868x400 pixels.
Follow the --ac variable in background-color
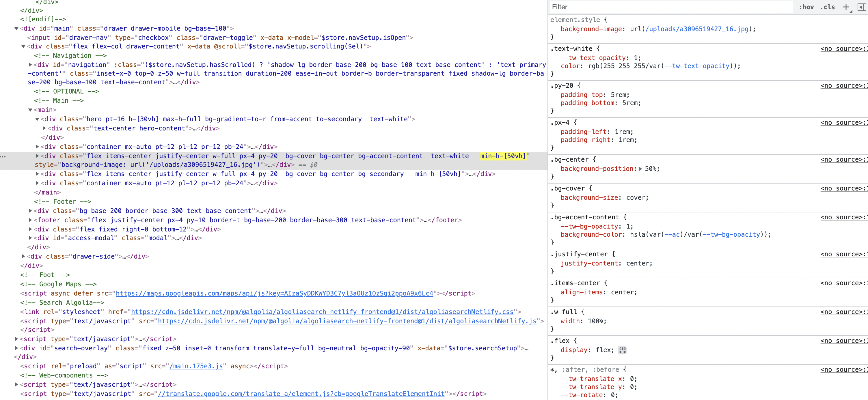(x=672, y=235)
